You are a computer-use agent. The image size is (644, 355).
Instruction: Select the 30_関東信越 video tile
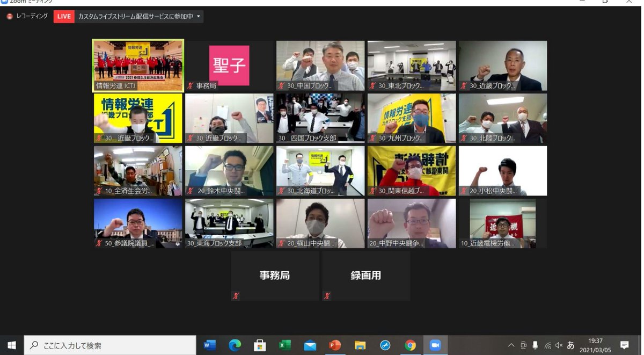tap(412, 171)
